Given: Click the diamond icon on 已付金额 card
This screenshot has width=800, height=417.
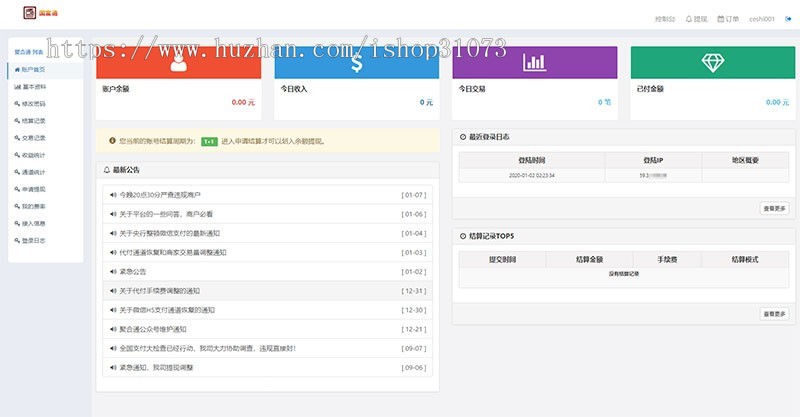Looking at the screenshot, I should 712,62.
